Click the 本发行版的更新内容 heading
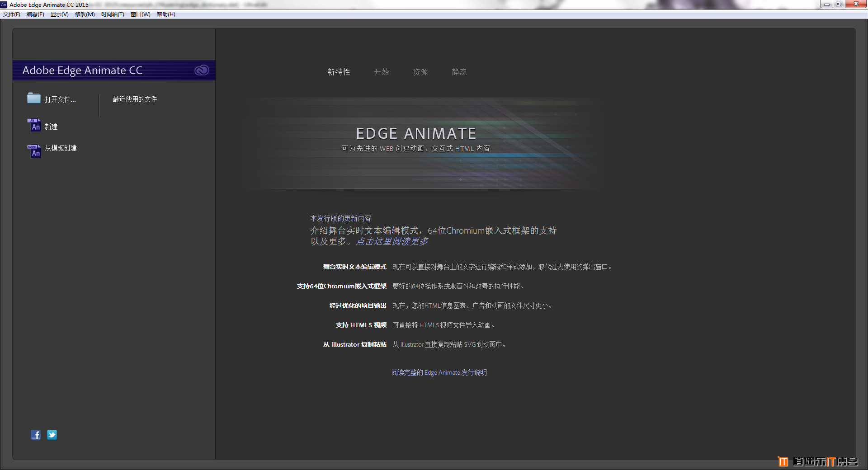The image size is (868, 470). point(340,218)
